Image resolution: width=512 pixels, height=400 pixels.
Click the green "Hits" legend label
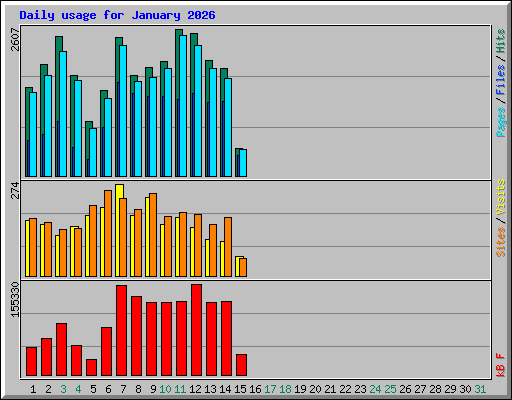click(x=501, y=41)
